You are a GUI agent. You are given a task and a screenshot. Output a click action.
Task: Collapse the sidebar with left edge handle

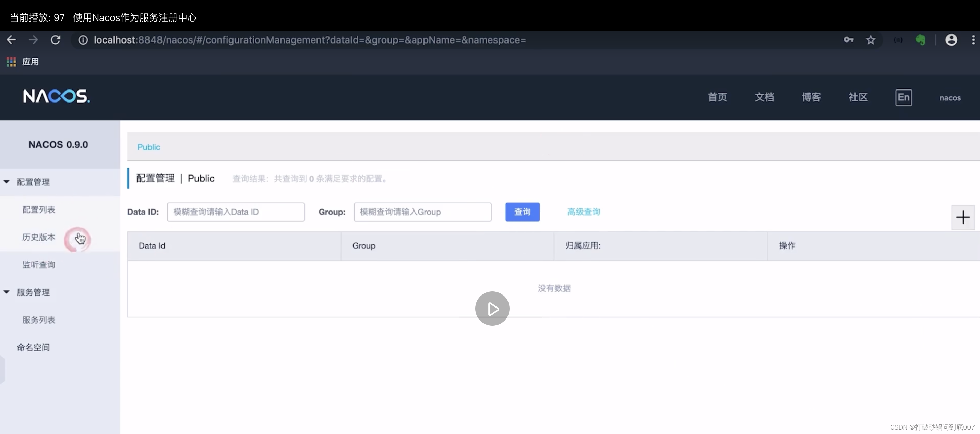(x=2, y=370)
